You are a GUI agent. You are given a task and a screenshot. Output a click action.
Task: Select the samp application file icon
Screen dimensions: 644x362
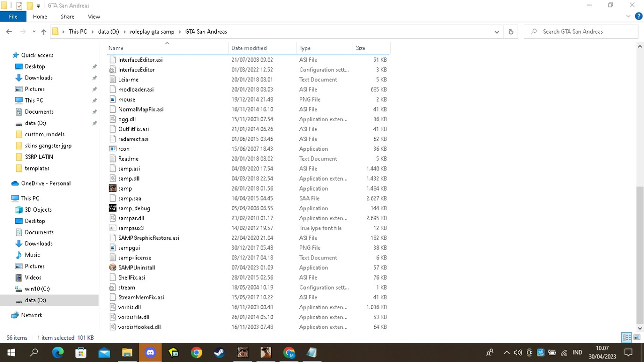click(113, 189)
